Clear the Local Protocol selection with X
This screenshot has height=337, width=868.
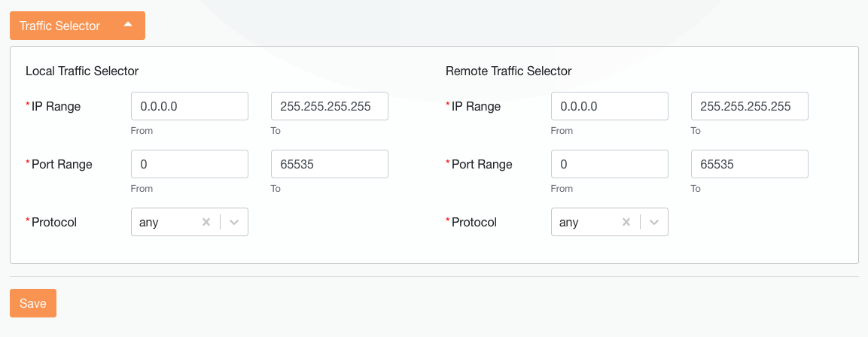(206, 222)
